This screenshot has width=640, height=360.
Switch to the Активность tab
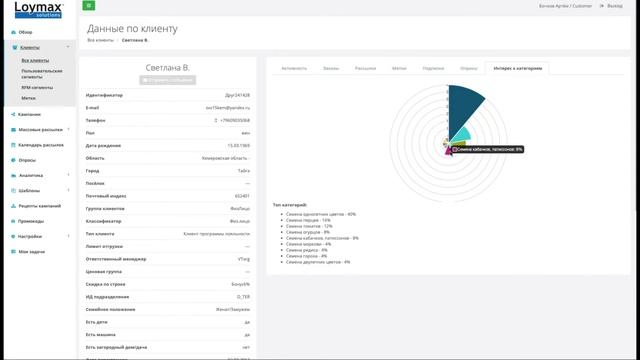(294, 69)
